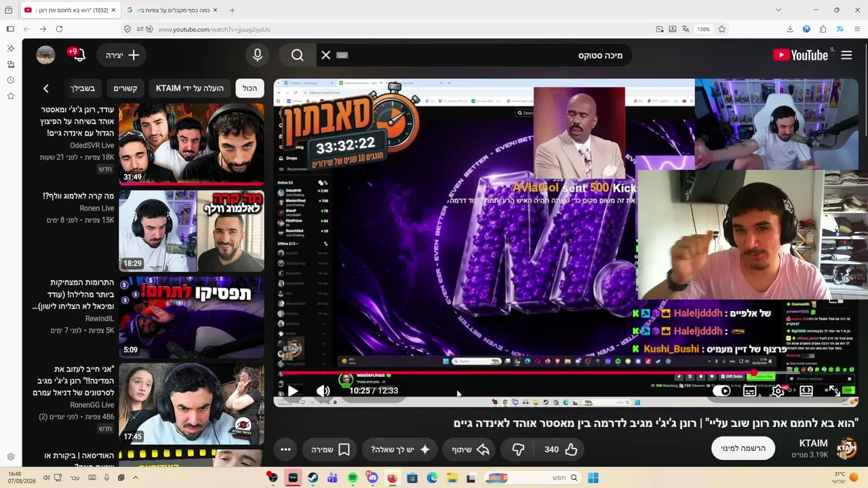
Task: Dislike the video with thumbs down
Action: [x=518, y=449]
